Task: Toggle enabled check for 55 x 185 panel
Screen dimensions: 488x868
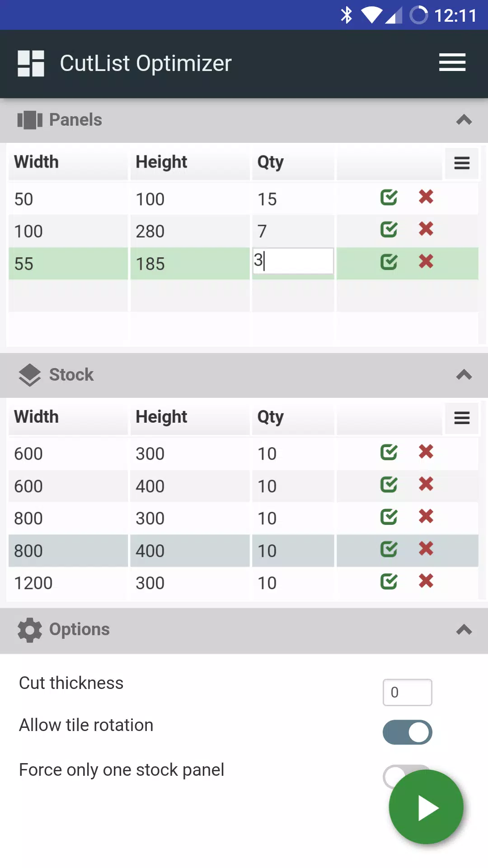Action: tap(389, 262)
